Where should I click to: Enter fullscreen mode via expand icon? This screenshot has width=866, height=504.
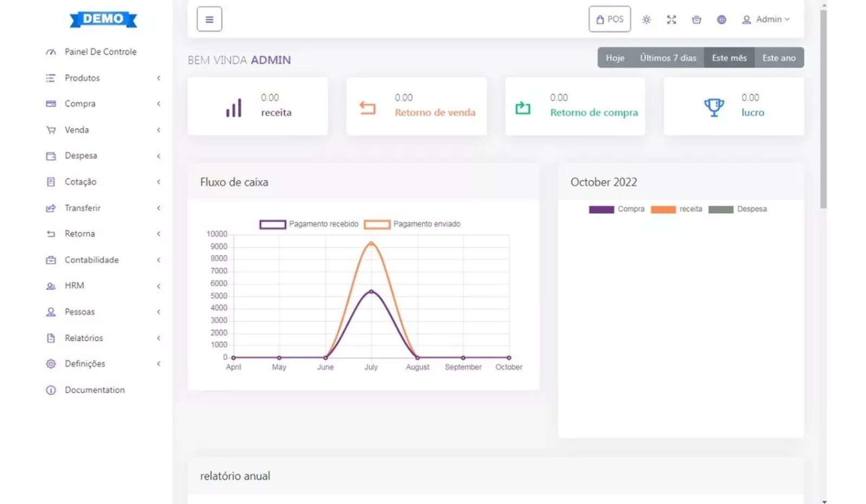[x=671, y=20]
